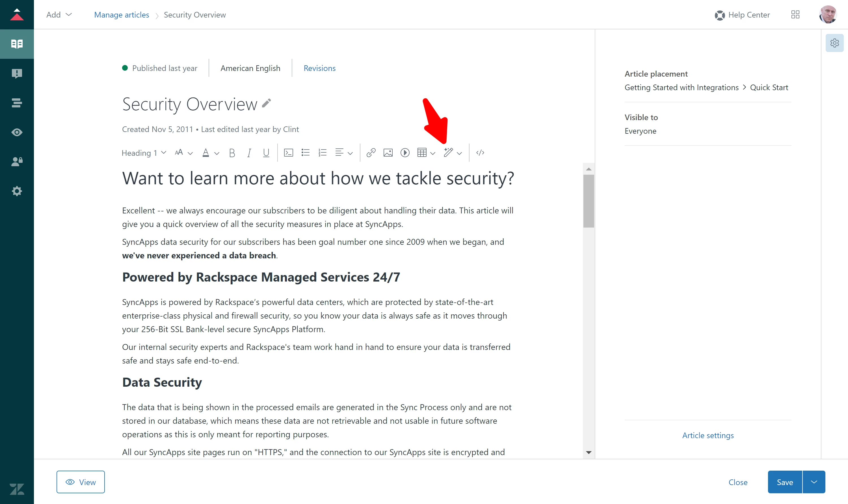Click the View button

click(81, 482)
